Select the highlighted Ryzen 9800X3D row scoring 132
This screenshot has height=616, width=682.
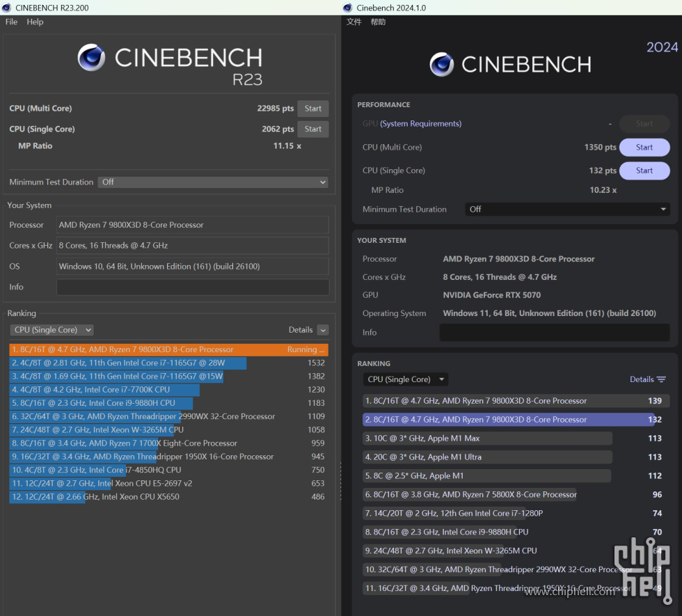516,420
